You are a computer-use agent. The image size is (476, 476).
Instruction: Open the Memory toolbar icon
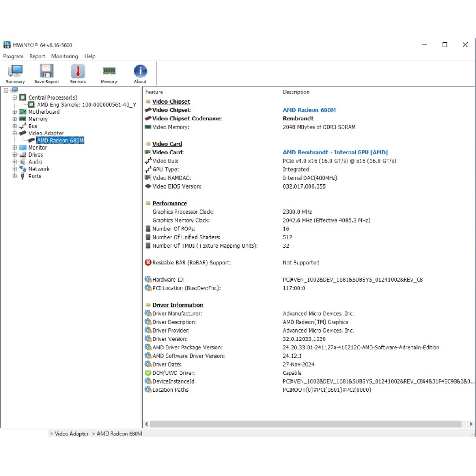(x=109, y=71)
